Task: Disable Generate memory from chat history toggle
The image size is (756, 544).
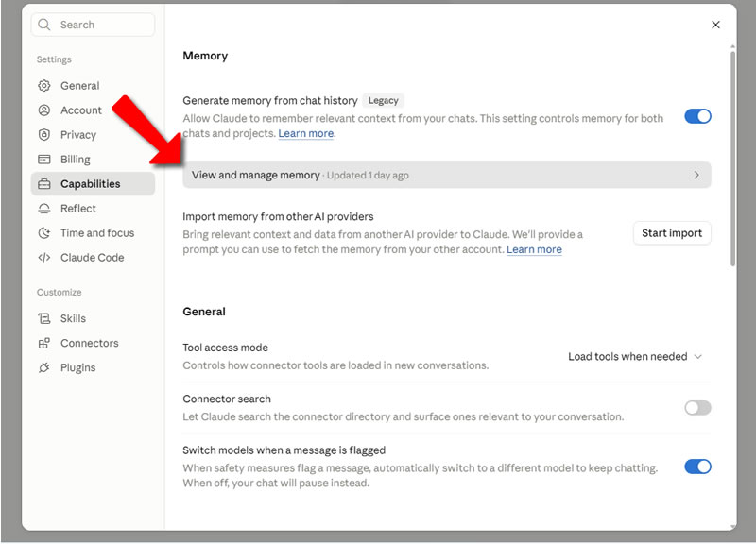Action: 697,116
